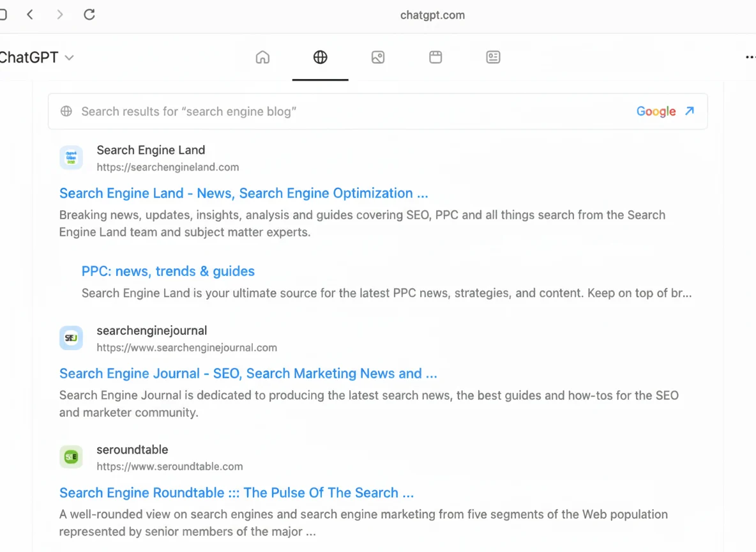Click the seroundtable favicon
This screenshot has width=756, height=552.
pyautogui.click(x=71, y=457)
